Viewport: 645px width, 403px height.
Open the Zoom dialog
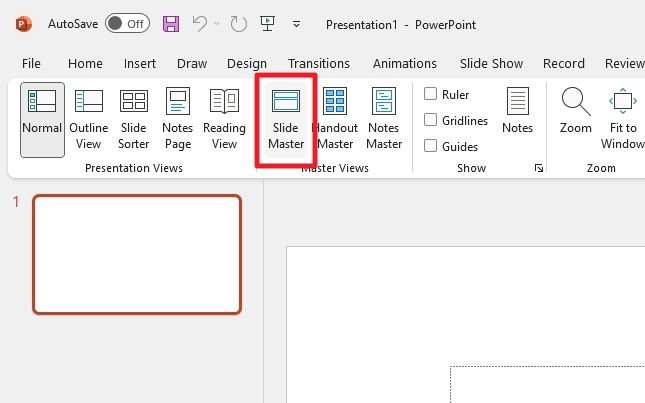(x=575, y=110)
